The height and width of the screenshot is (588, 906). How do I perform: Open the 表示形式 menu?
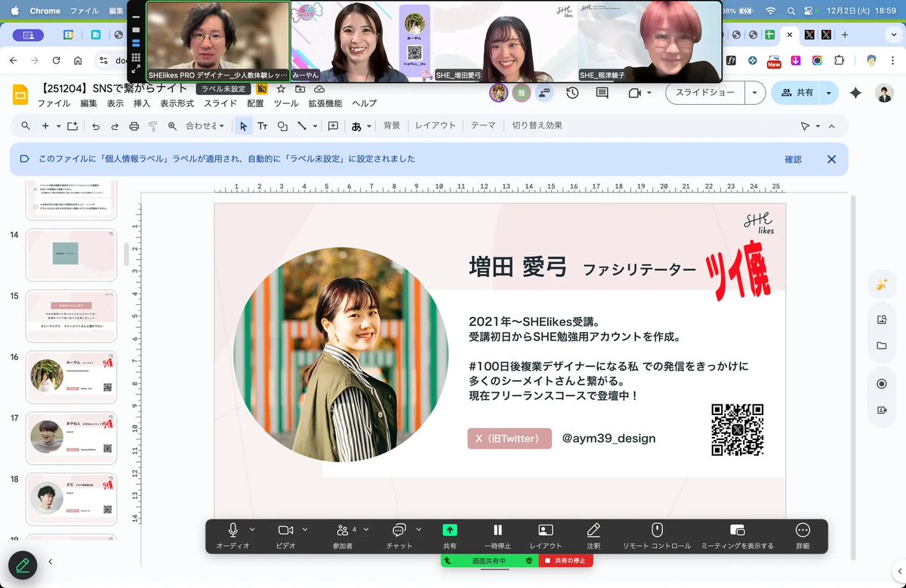(x=177, y=103)
